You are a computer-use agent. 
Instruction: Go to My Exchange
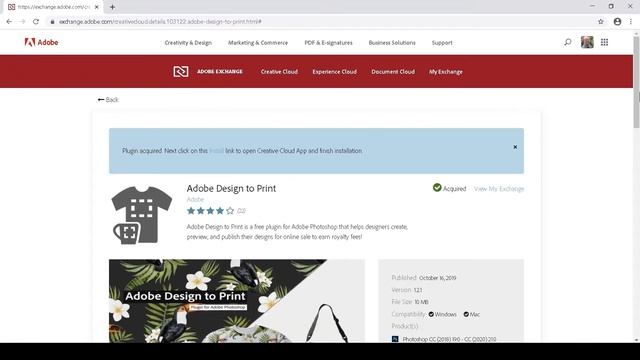[x=445, y=72]
